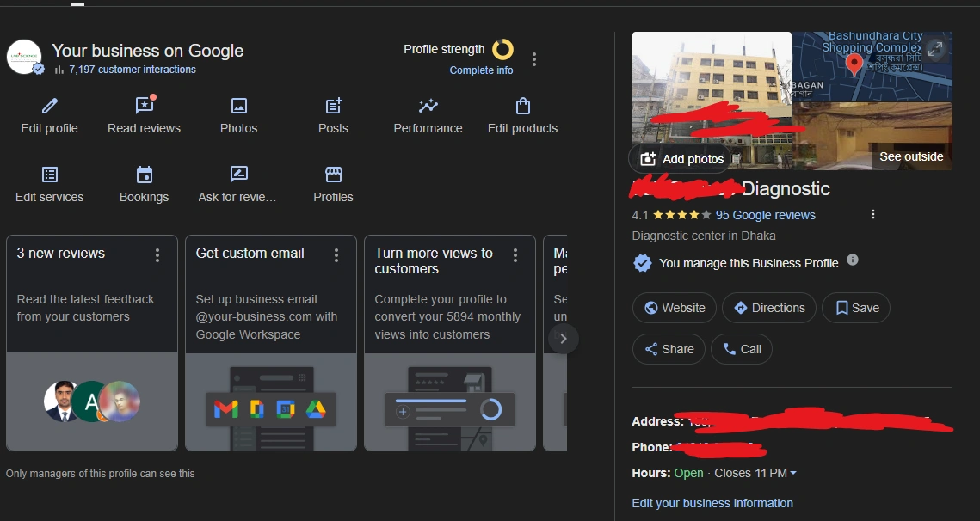Viewport: 980px width, 521px height.
Task: Click the Website button
Action: pos(675,308)
